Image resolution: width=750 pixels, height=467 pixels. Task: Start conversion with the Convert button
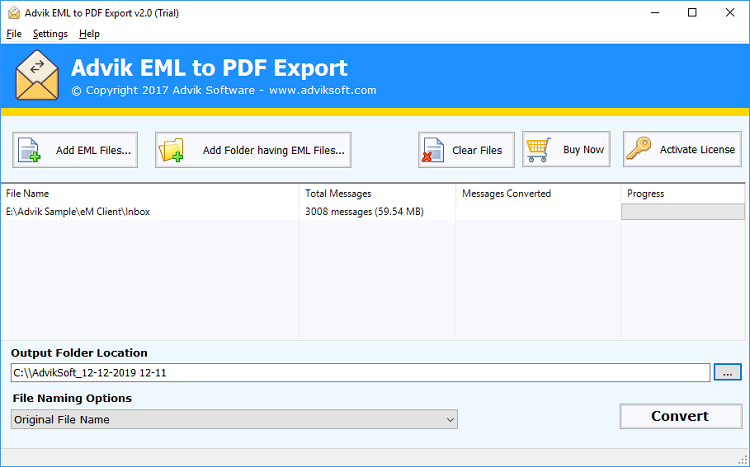click(x=681, y=416)
